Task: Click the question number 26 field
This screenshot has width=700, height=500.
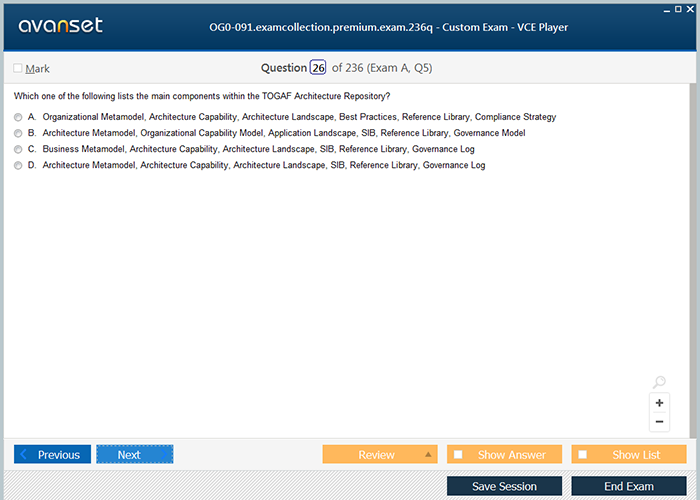Action: point(318,68)
